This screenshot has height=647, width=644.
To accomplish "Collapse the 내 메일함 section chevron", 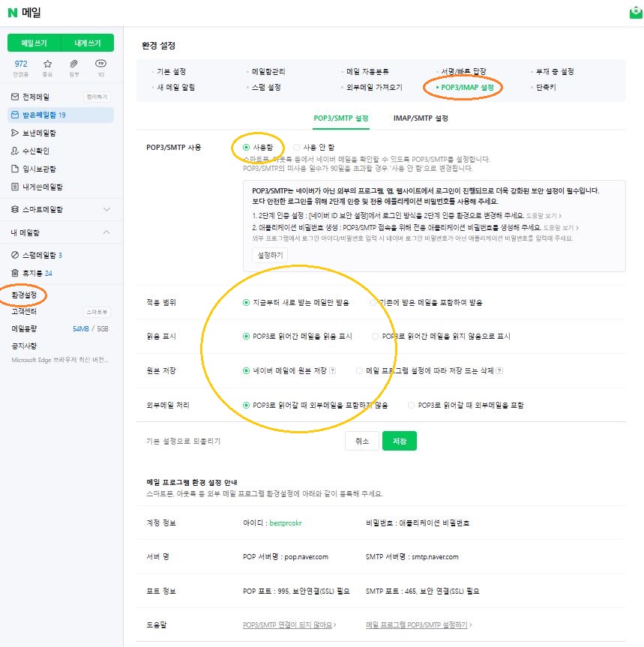I will point(106,232).
